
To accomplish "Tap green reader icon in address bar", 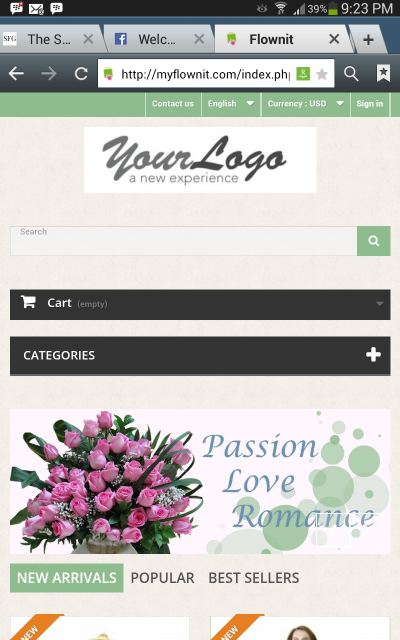I will tap(303, 74).
